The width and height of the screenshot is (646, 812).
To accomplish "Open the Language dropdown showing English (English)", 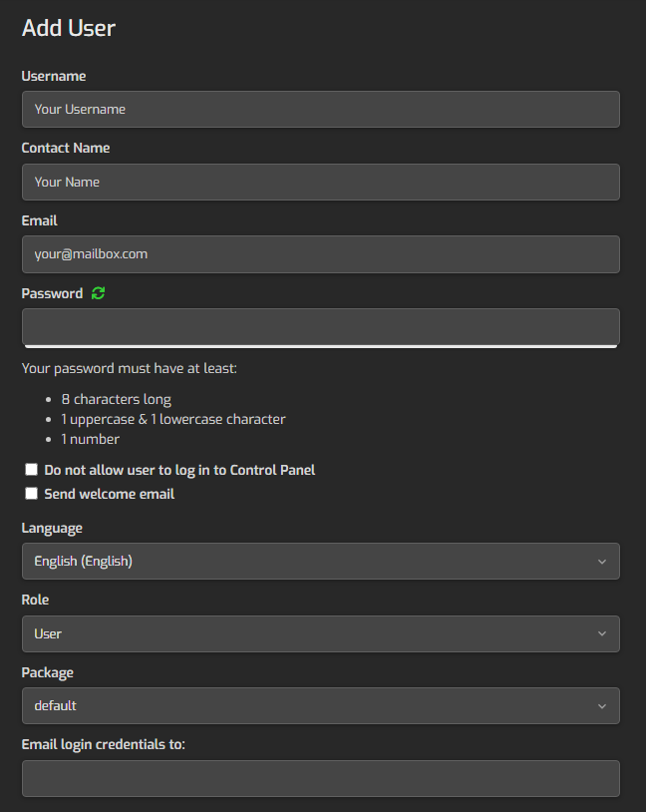I will (x=320, y=561).
